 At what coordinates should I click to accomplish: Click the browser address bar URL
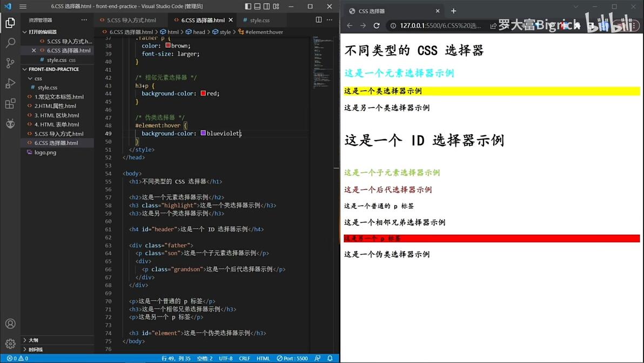[440, 25]
